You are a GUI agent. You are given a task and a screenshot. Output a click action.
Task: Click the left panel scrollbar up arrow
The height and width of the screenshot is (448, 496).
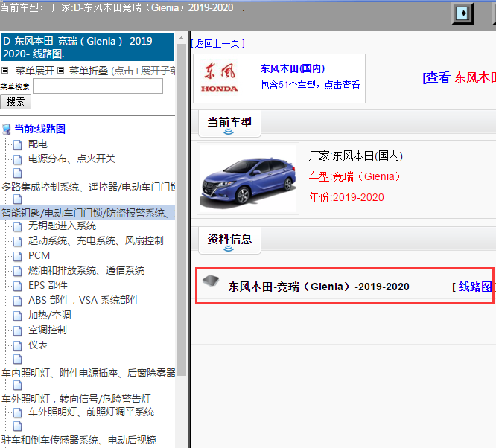pyautogui.click(x=181, y=39)
